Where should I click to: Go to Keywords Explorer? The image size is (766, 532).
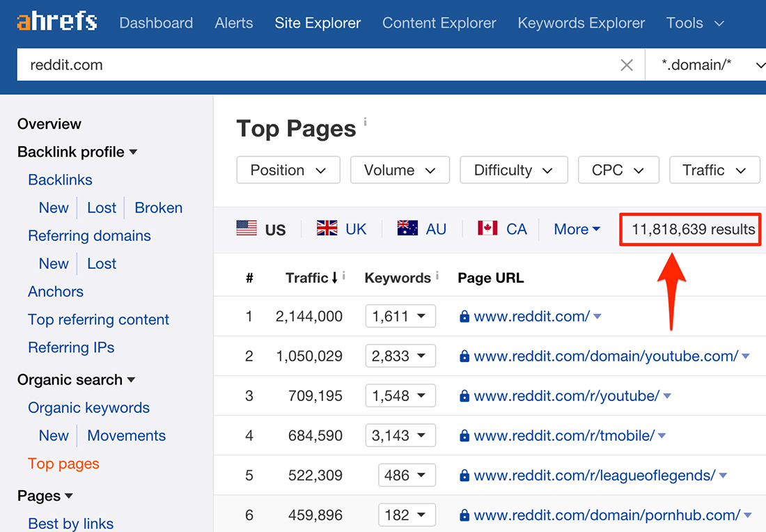[581, 23]
